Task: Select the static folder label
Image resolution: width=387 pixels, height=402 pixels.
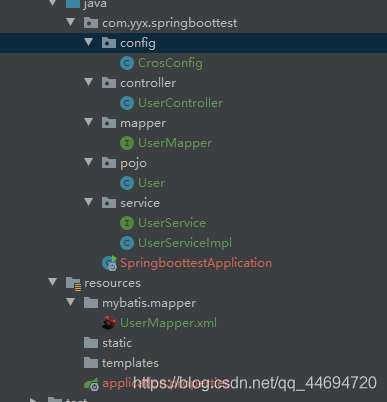Action: coord(117,343)
